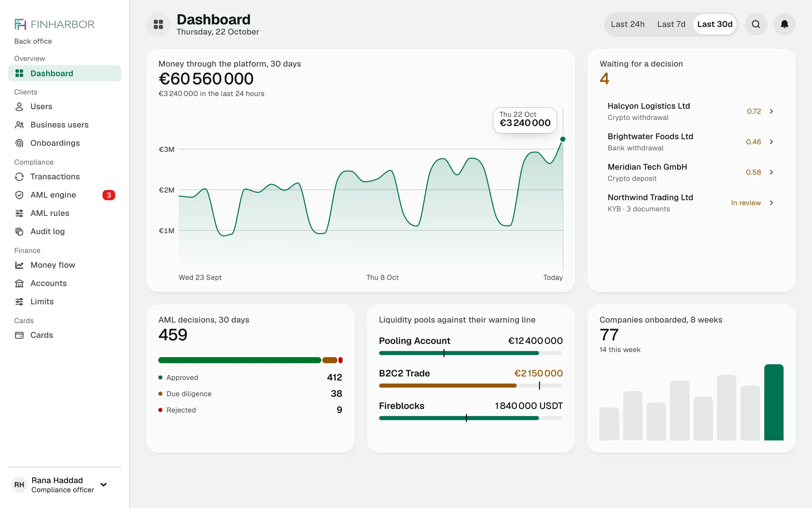
Task: Click the 0.58 score for Meridian Tech
Action: pos(753,172)
